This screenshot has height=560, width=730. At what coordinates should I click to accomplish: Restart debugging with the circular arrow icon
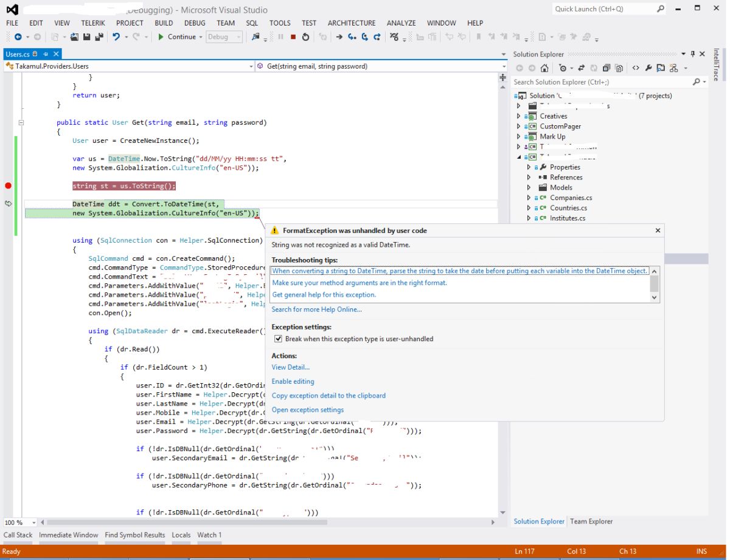tap(305, 37)
